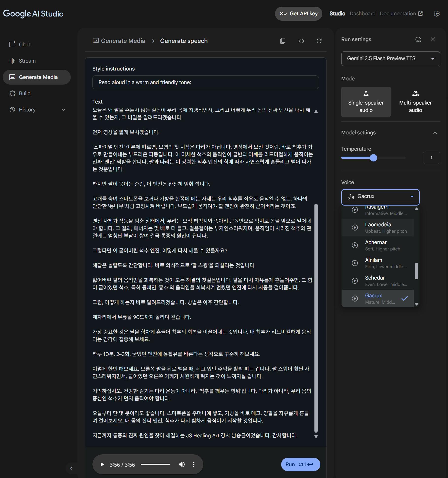Preview the Laomedeia voice play icon
The image size is (448, 478).
click(x=355, y=228)
